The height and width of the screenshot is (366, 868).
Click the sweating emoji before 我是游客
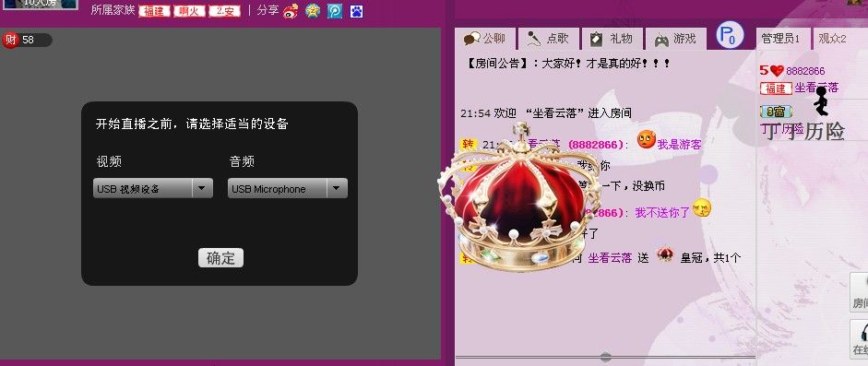point(646,140)
